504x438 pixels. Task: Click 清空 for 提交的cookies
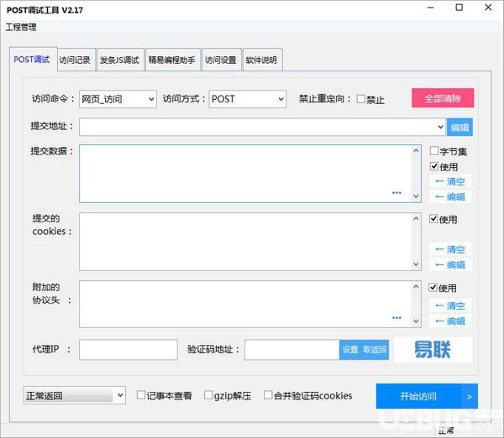(450, 249)
